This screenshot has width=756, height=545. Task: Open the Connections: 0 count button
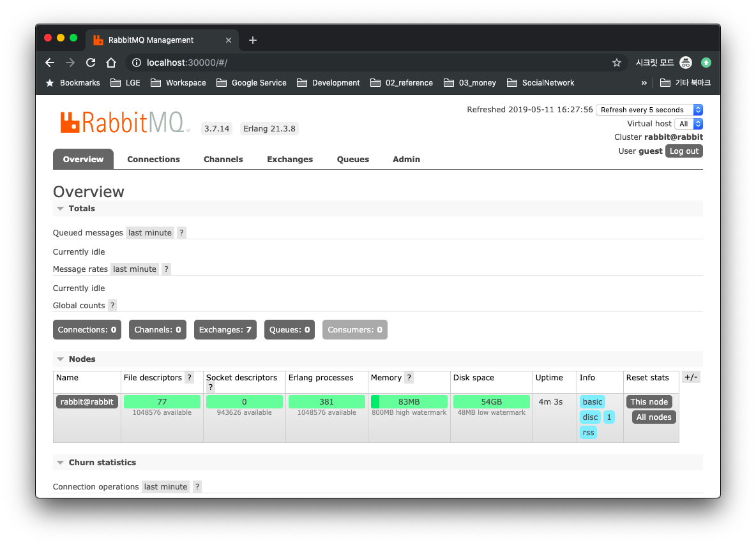click(87, 329)
